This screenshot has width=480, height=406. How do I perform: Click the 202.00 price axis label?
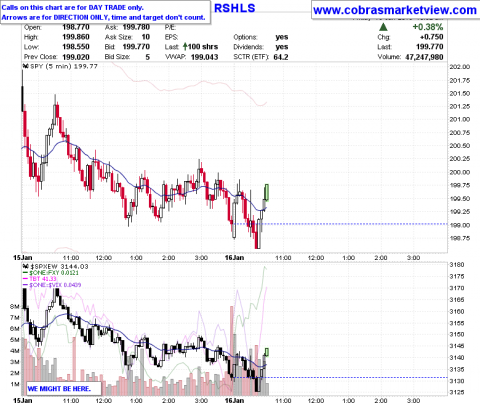tap(459, 67)
